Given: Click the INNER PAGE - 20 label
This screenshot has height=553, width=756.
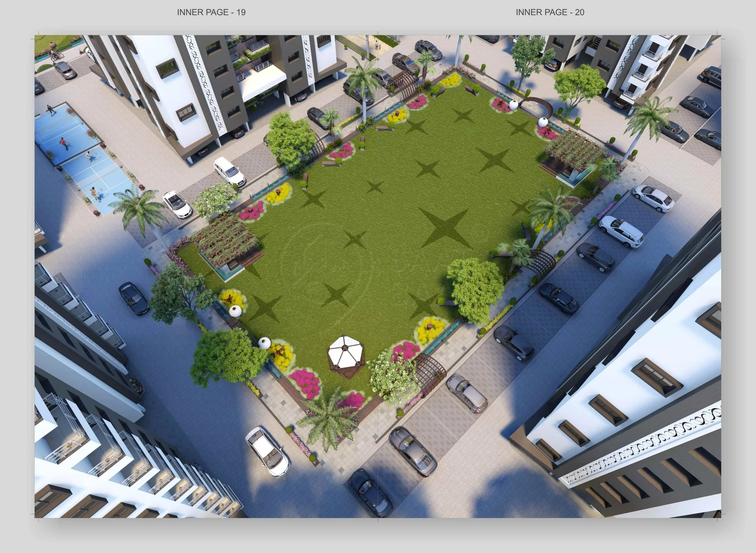Looking at the screenshot, I should [550, 12].
